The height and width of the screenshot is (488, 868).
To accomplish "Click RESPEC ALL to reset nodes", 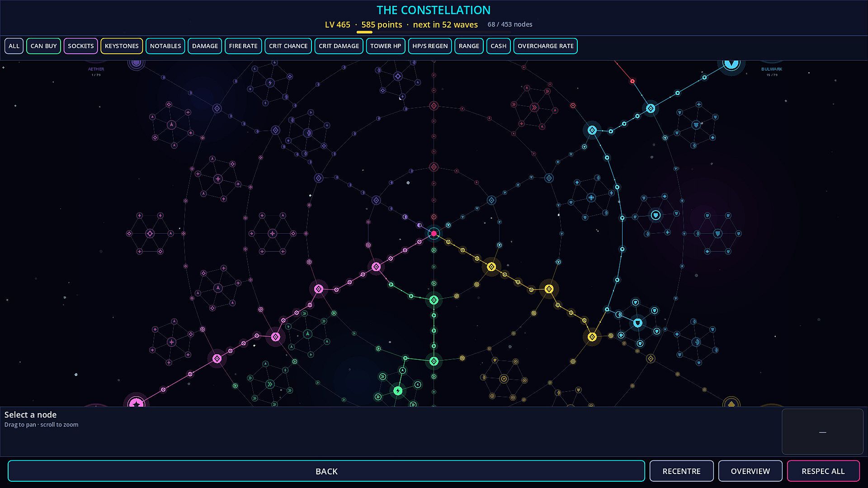I will pyautogui.click(x=823, y=471).
